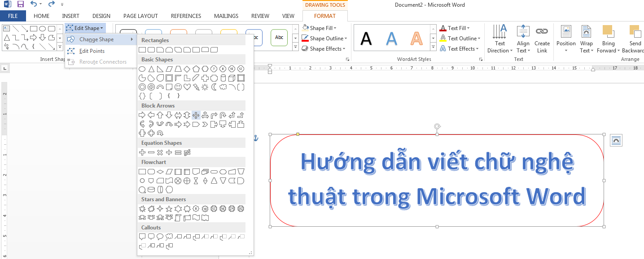Screen dimensions: 644x259
Task: Open Layout Options beside the WordArt box
Action: [x=616, y=140]
